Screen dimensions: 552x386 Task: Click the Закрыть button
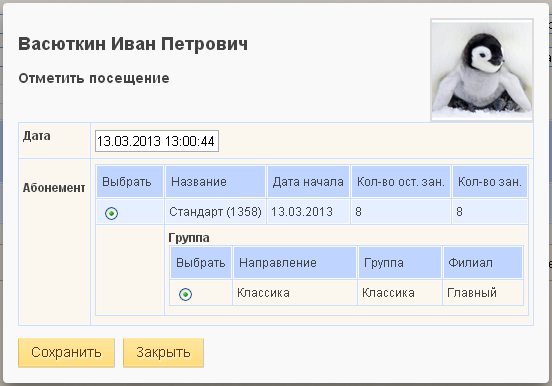(163, 353)
